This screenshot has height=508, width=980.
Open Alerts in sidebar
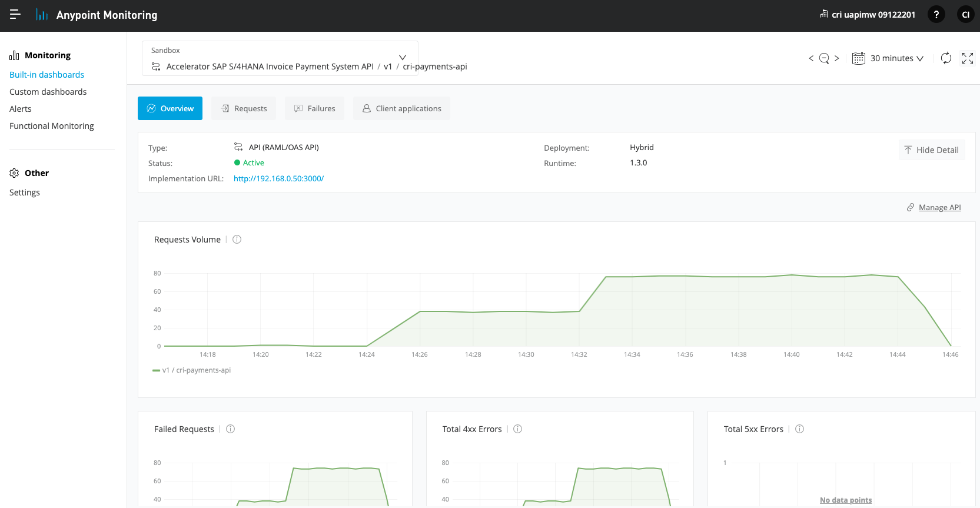[x=21, y=109]
